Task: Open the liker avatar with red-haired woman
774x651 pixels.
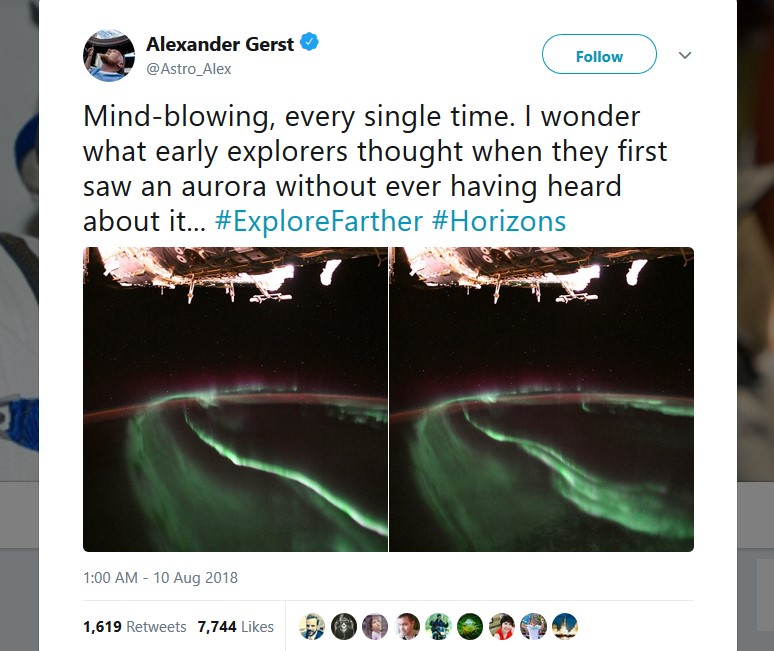Action: (x=502, y=626)
